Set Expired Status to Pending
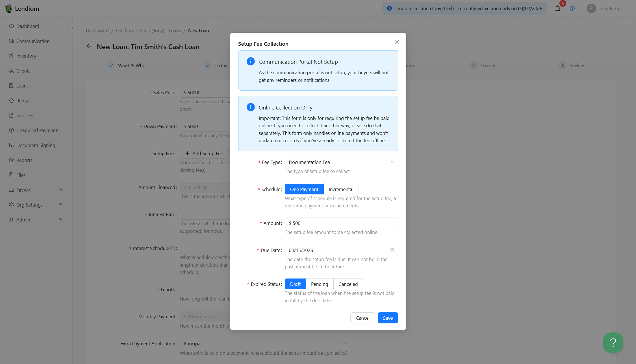636x364 pixels. coord(320,284)
